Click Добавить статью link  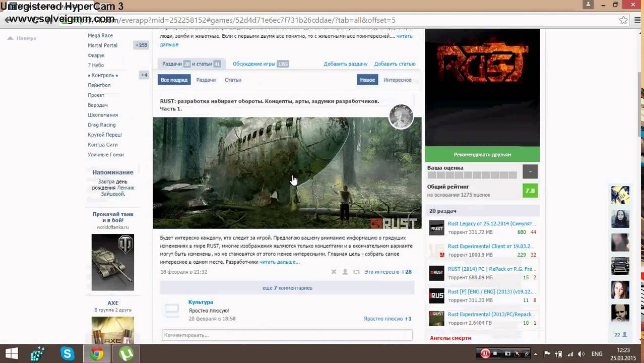pyautogui.click(x=395, y=64)
